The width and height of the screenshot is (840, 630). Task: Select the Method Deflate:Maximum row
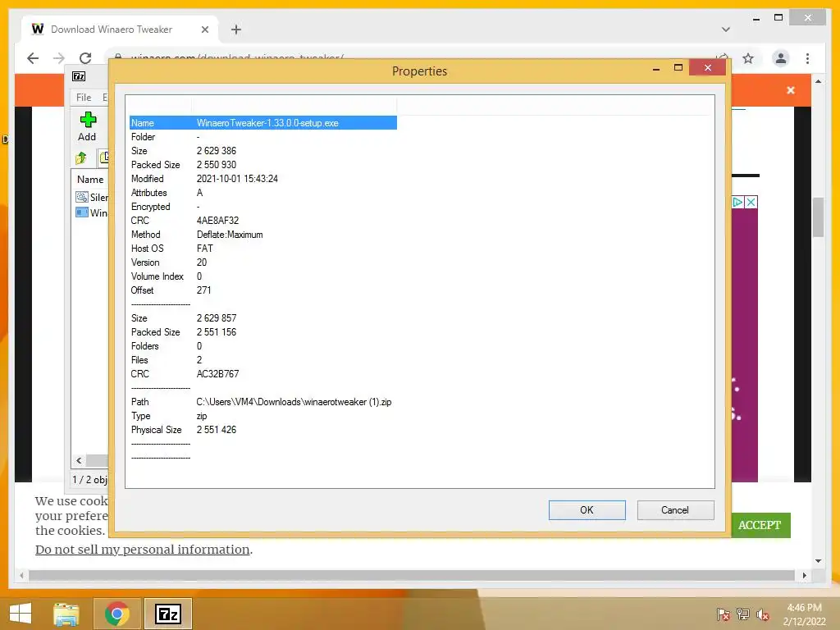[x=263, y=235]
